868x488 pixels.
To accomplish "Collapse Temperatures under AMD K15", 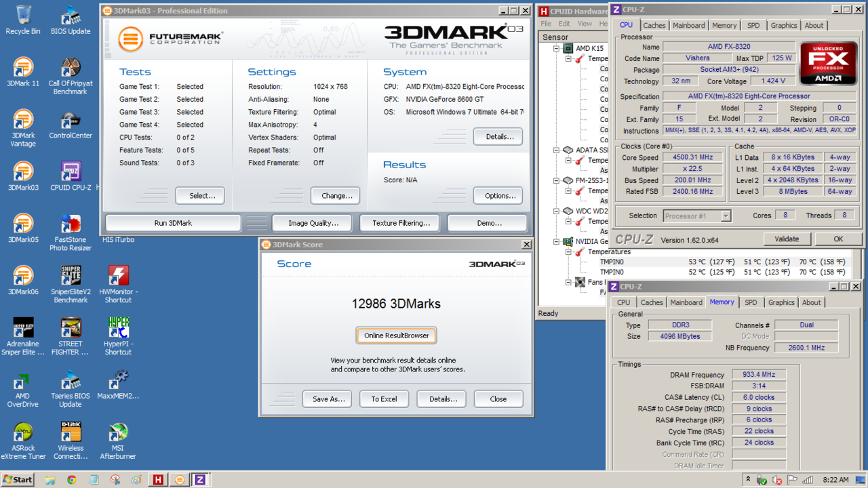I will click(x=569, y=59).
